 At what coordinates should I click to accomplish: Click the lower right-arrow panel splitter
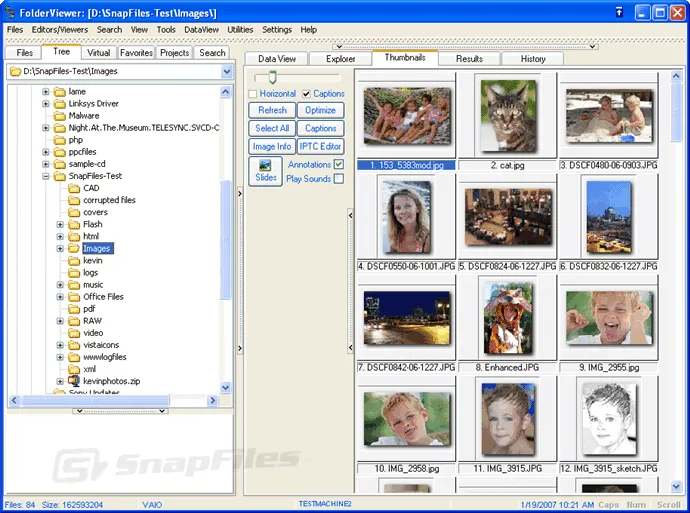(x=240, y=348)
